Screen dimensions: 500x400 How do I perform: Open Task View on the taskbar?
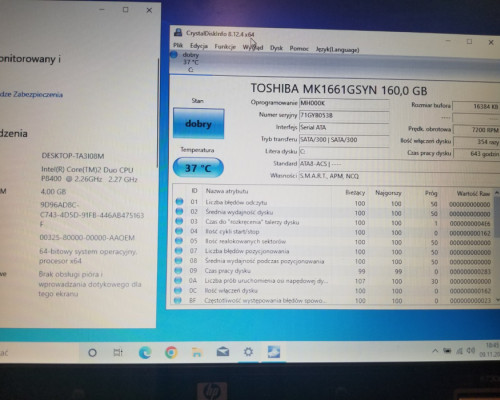(118, 352)
